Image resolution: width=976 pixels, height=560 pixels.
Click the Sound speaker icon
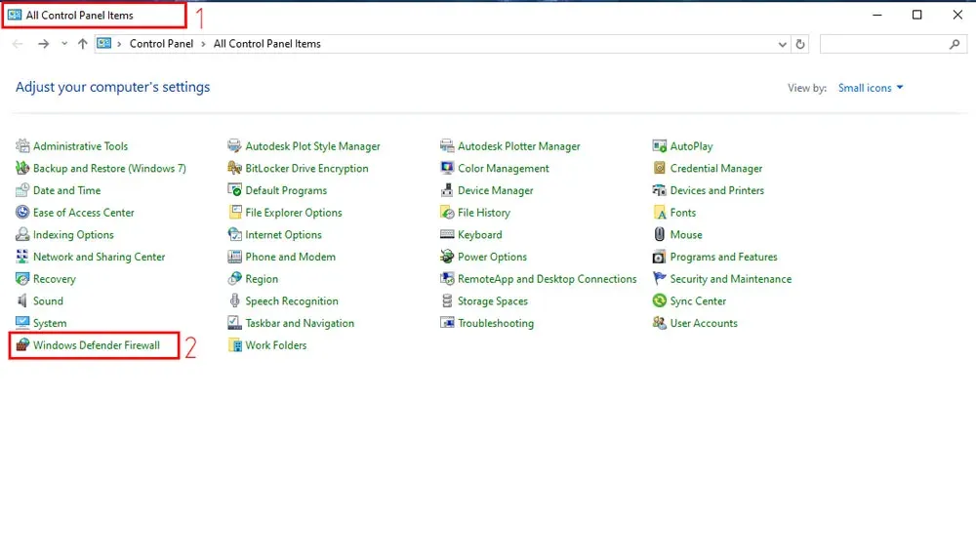(x=22, y=300)
